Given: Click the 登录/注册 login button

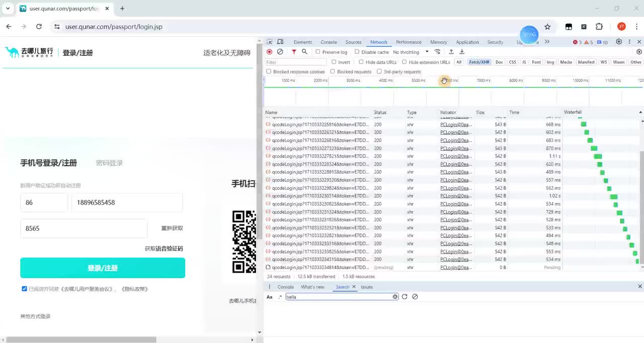Looking at the screenshot, I should pos(103,268).
